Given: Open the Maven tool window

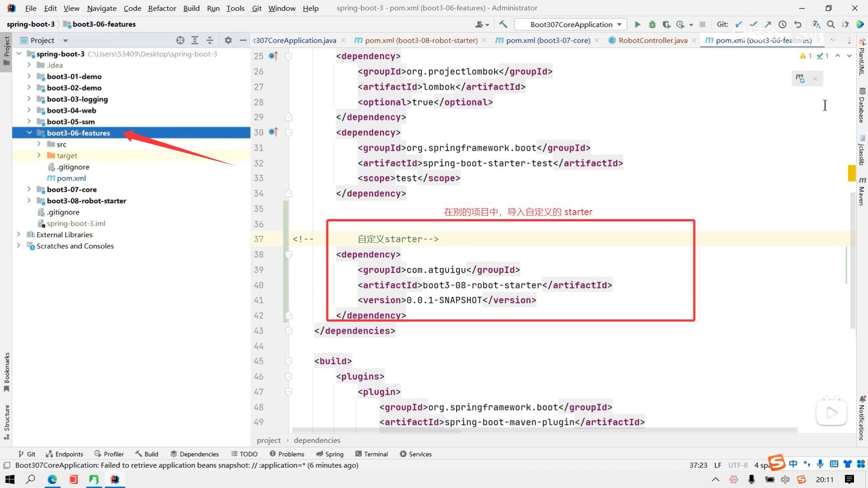Looking at the screenshot, I should coord(862,191).
